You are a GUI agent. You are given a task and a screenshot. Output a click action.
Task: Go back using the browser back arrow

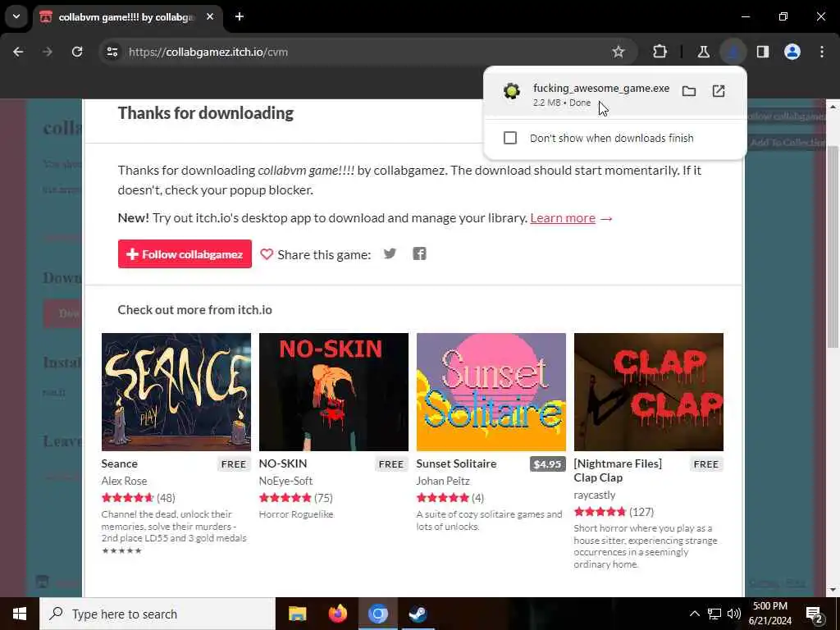18,52
